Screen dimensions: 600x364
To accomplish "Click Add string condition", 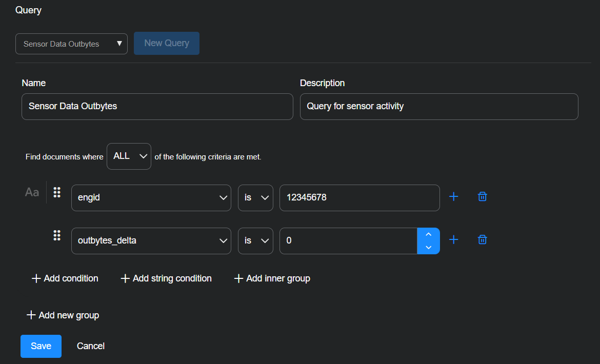I will coord(166,278).
